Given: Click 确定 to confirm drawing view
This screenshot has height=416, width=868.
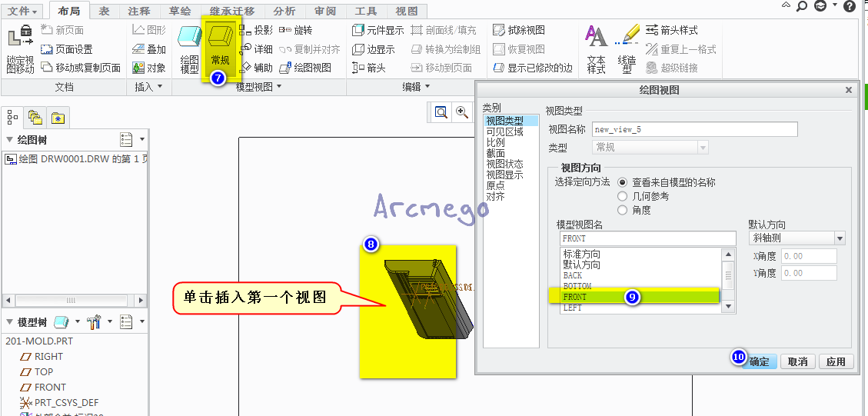Looking at the screenshot, I should click(x=759, y=361).
